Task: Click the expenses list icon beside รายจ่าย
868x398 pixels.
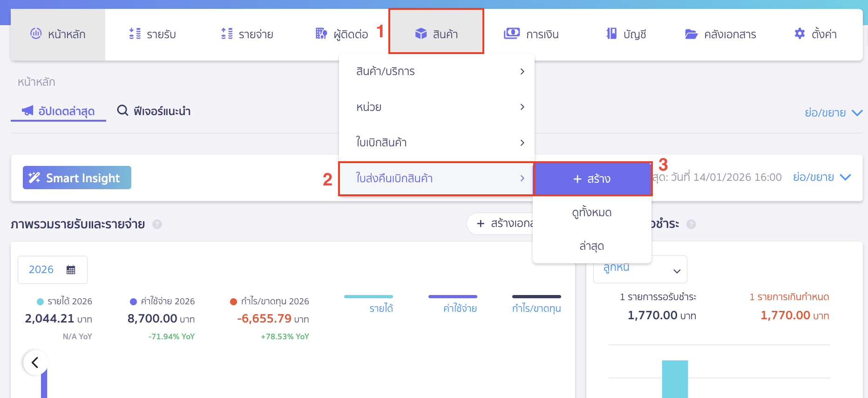Action: click(227, 34)
